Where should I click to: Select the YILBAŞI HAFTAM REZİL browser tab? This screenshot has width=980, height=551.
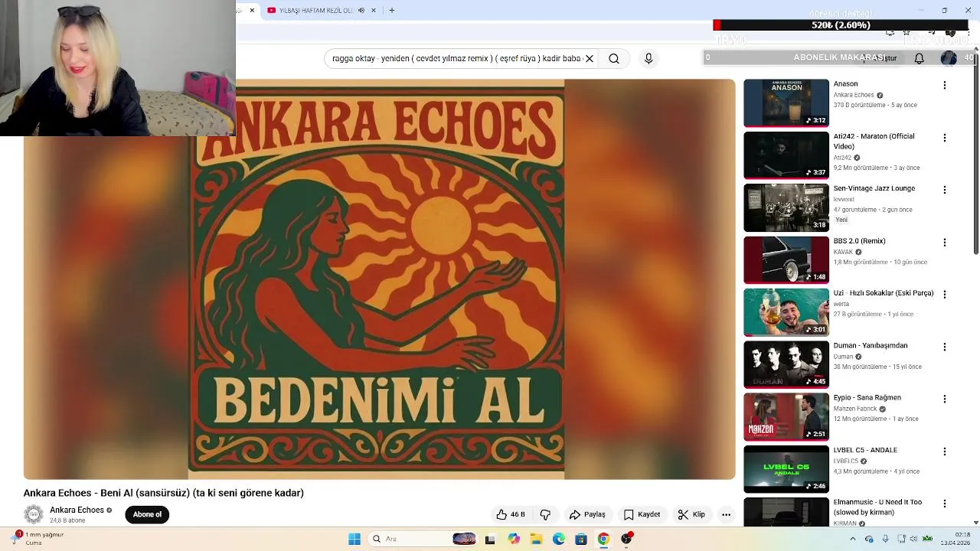click(315, 11)
